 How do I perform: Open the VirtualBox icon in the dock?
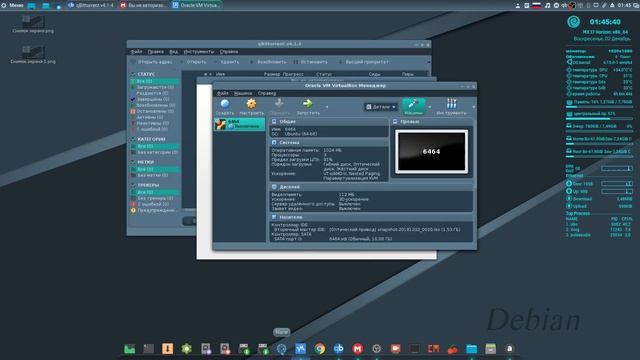coord(300,349)
